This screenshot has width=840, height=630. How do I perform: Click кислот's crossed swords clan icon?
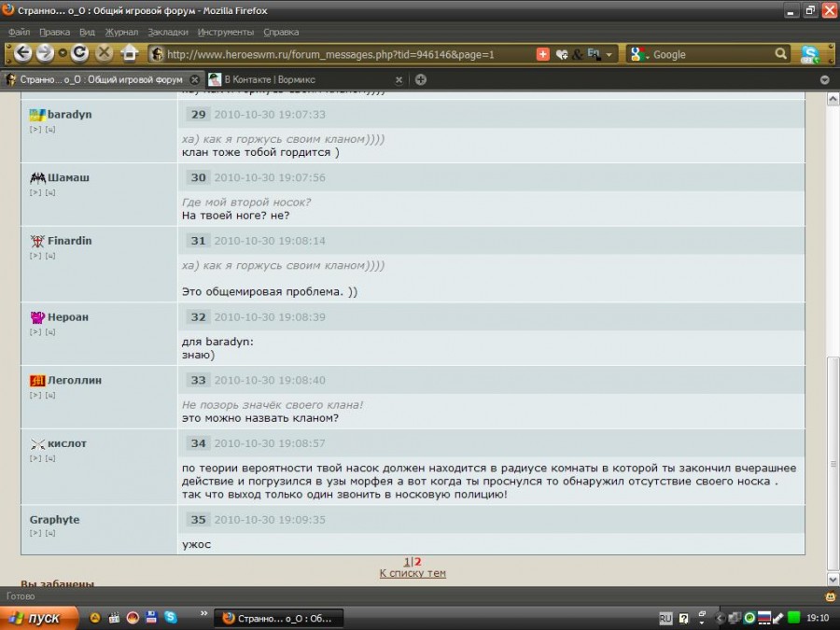pyautogui.click(x=37, y=443)
